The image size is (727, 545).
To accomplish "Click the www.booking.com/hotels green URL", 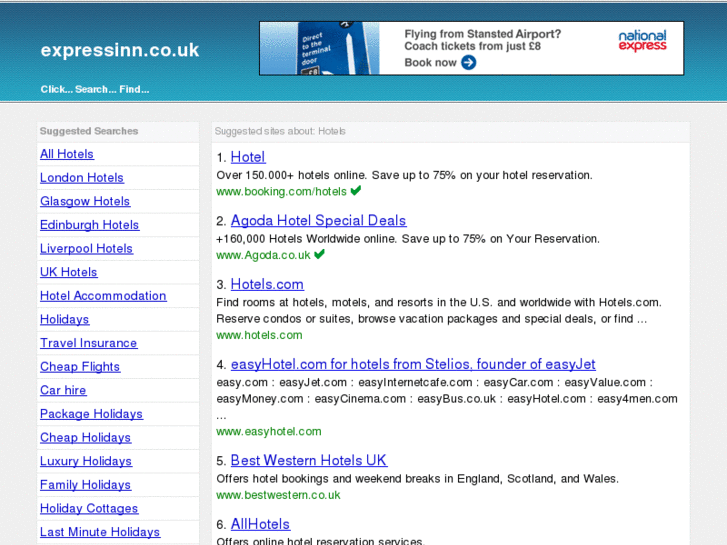I will click(281, 192).
